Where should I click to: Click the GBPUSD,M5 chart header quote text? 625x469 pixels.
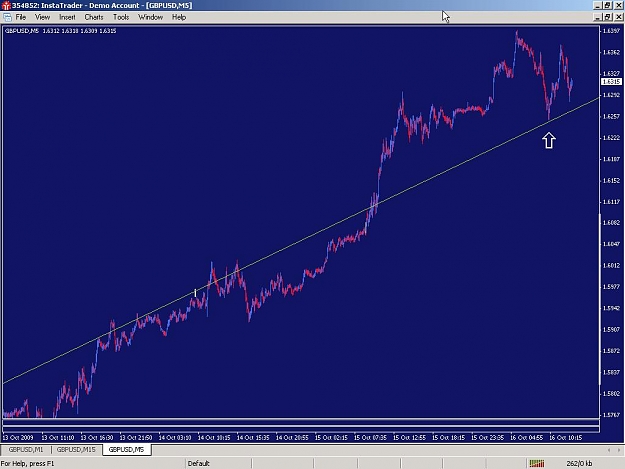tap(61, 31)
